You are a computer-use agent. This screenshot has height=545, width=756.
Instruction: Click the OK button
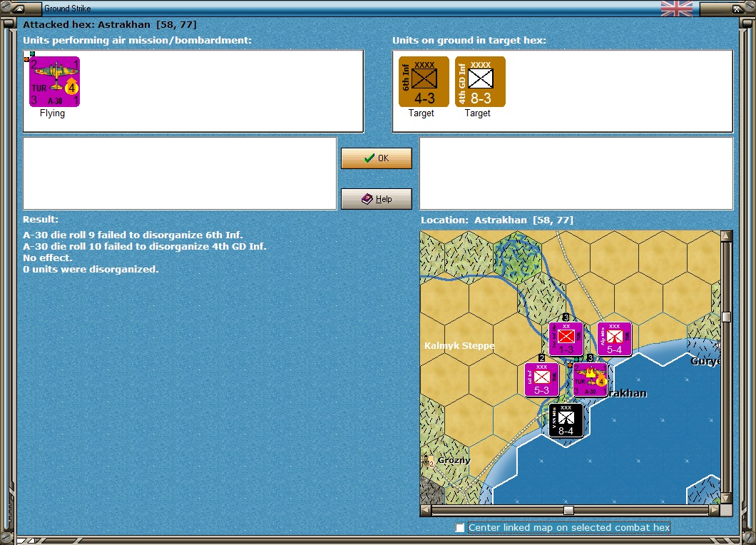tap(377, 158)
